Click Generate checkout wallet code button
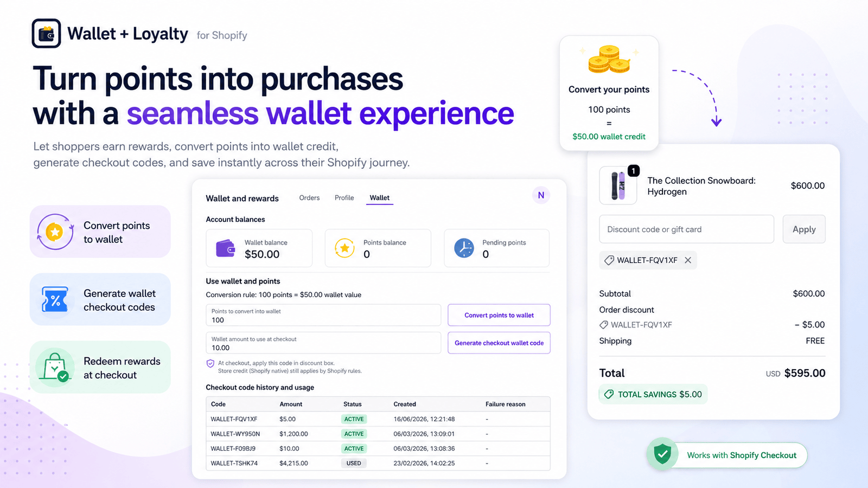The width and height of the screenshot is (868, 488). click(x=499, y=343)
